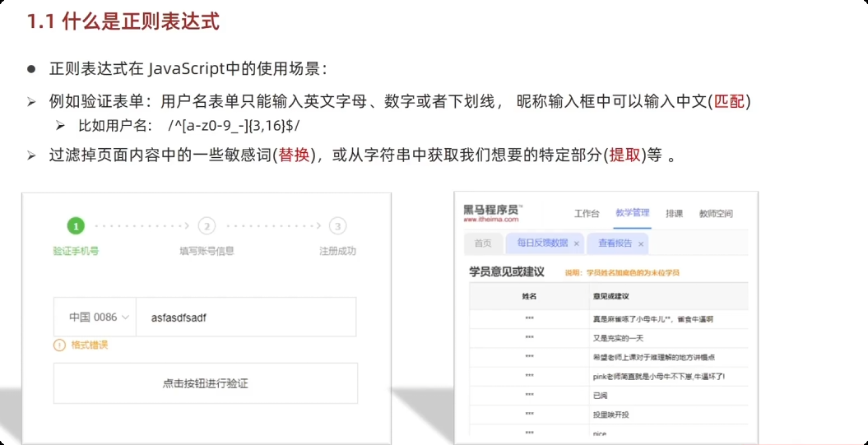Open the 排课 menu item

[x=675, y=214]
